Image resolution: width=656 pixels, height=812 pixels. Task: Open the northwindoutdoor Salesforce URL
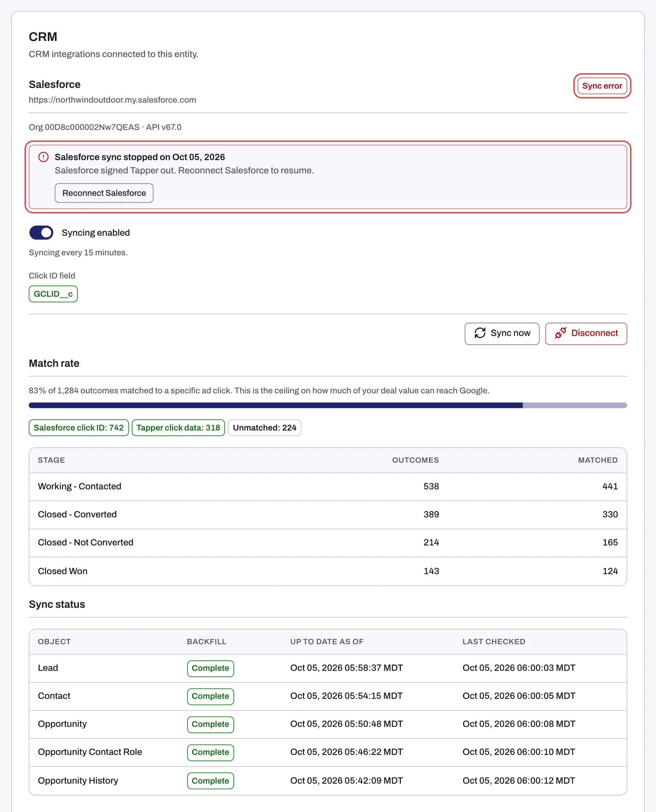coord(112,100)
